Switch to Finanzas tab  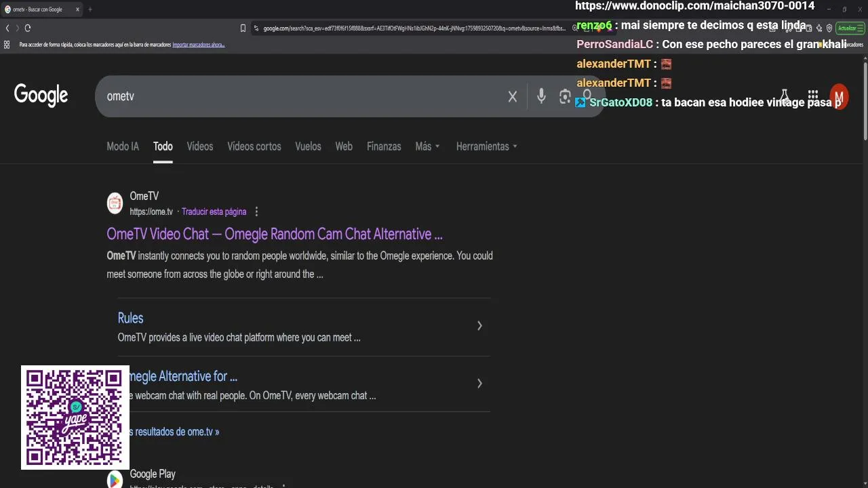click(x=384, y=146)
